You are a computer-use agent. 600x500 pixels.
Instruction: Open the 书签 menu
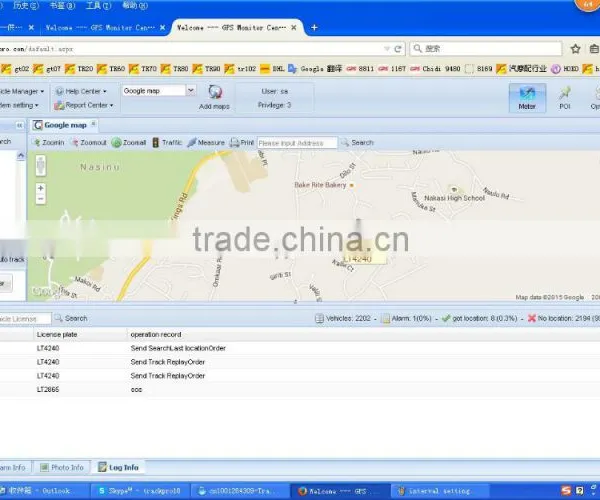(x=63, y=5)
